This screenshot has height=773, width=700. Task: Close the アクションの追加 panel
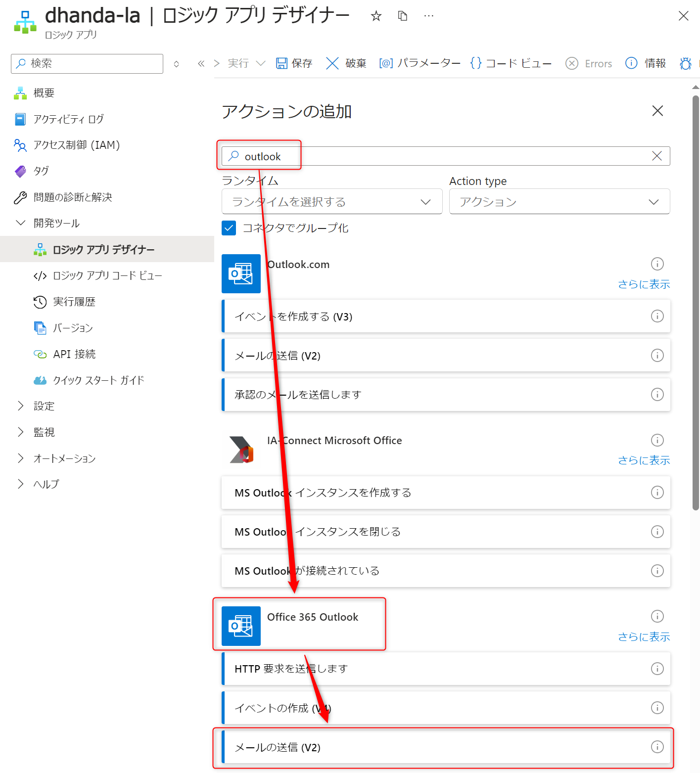pos(657,111)
